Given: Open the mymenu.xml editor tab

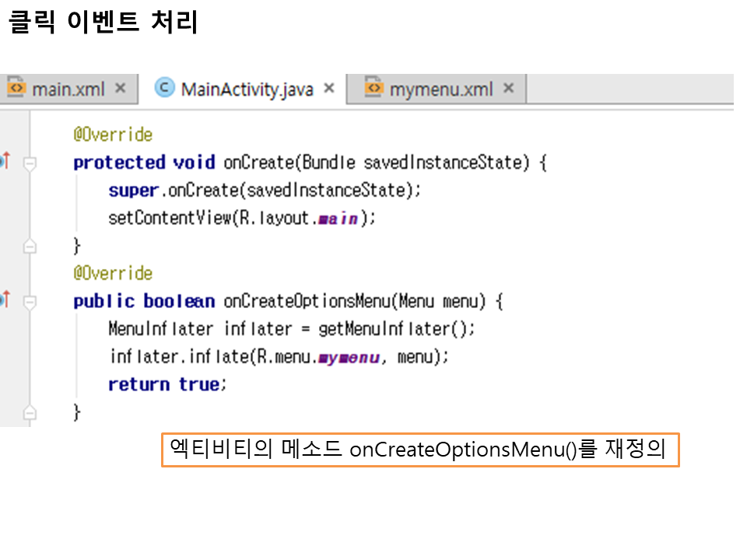Looking at the screenshot, I should 440,89.
